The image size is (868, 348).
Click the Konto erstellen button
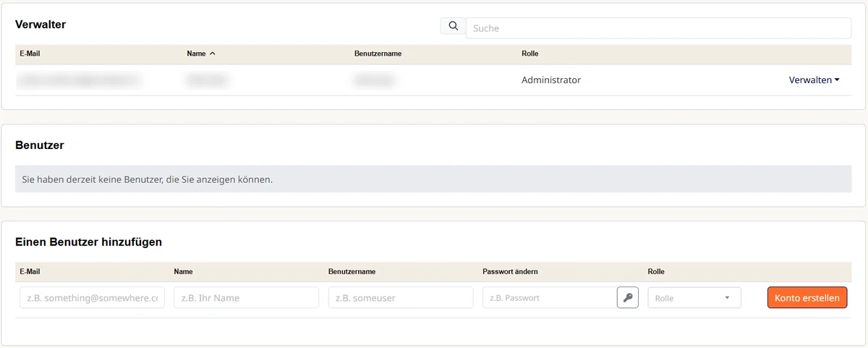click(807, 298)
